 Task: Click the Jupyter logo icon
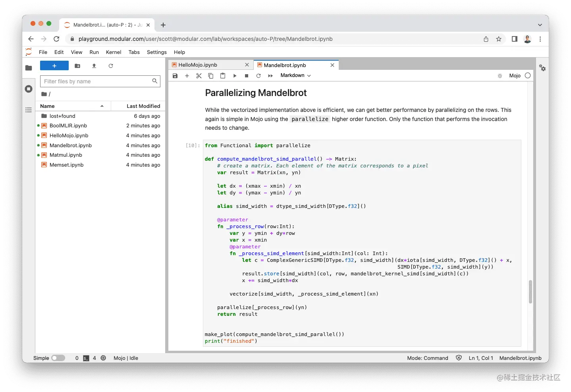29,52
